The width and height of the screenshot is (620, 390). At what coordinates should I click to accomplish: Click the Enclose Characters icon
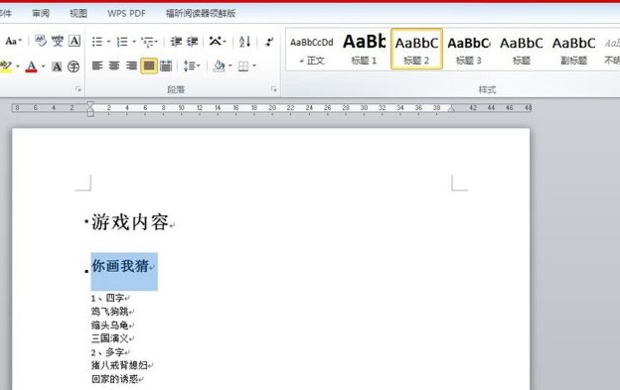[x=74, y=66]
